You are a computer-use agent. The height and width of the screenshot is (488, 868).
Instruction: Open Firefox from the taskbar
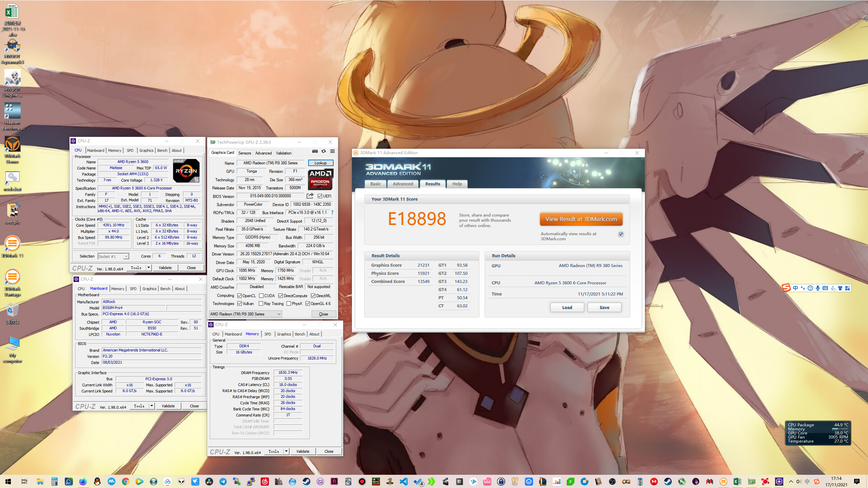pos(83,482)
